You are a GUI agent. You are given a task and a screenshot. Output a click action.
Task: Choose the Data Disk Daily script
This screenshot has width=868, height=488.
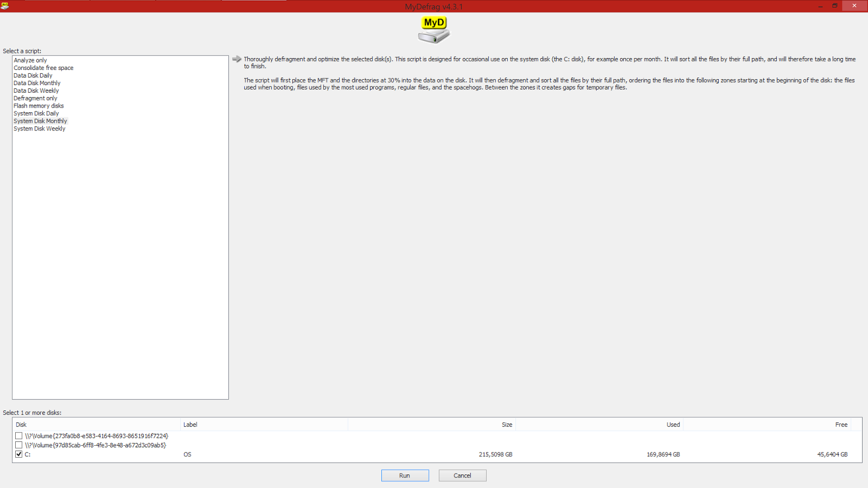33,75
